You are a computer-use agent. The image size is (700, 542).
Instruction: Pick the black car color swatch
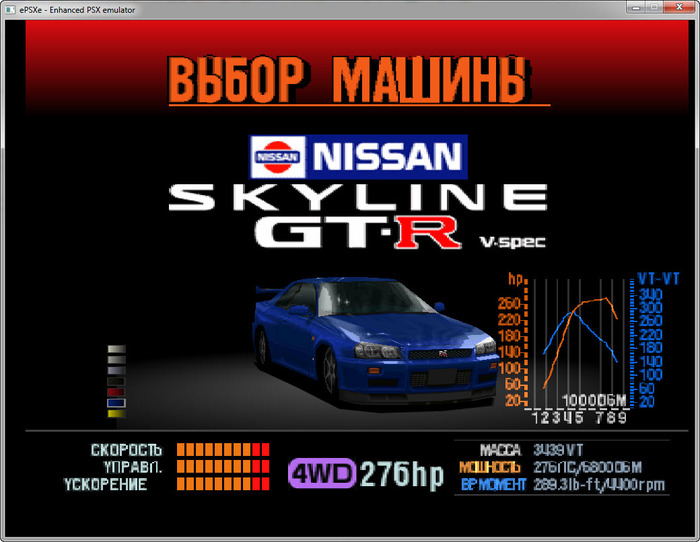coord(116,381)
